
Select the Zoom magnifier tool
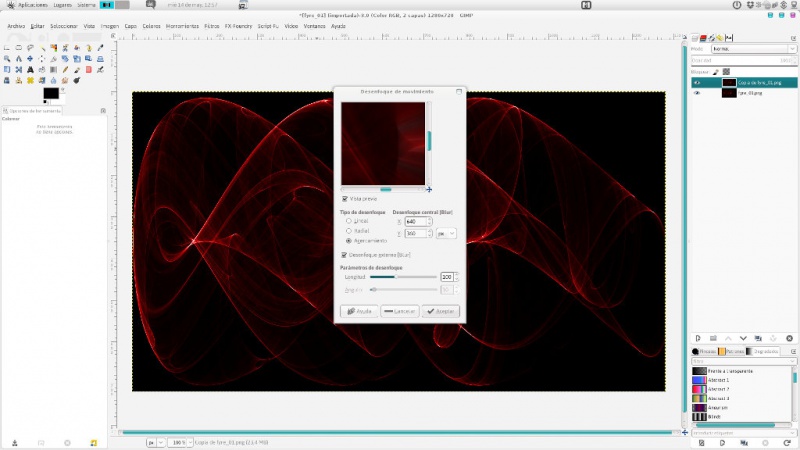(x=7, y=59)
